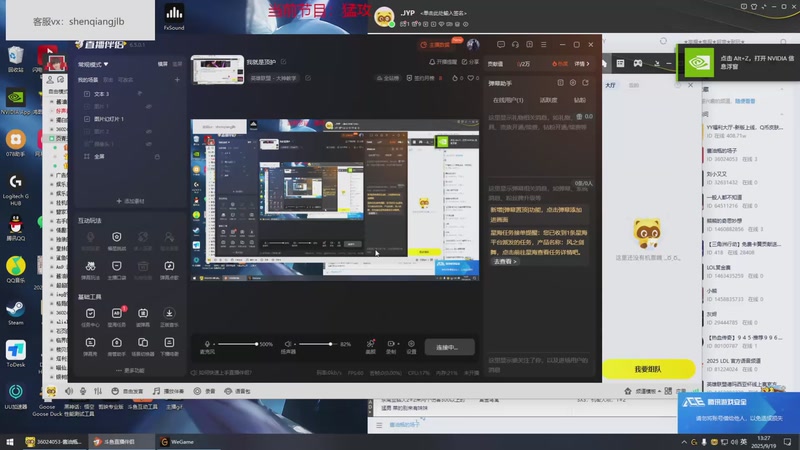
Task: Open the 星海任务 tool with red badge
Action: [117, 317]
